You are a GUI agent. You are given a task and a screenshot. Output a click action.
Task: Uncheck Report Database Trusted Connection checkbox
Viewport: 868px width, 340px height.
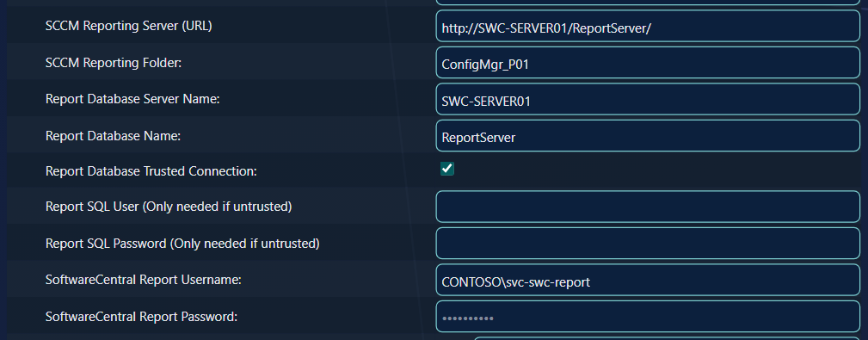(x=447, y=169)
